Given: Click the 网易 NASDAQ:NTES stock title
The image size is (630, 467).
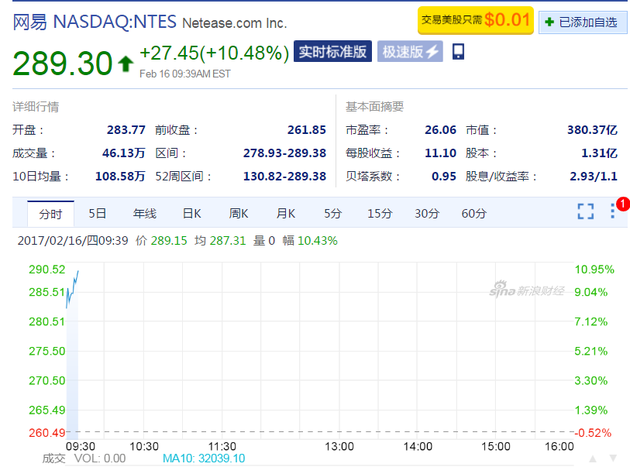Looking at the screenshot, I should coord(94,22).
